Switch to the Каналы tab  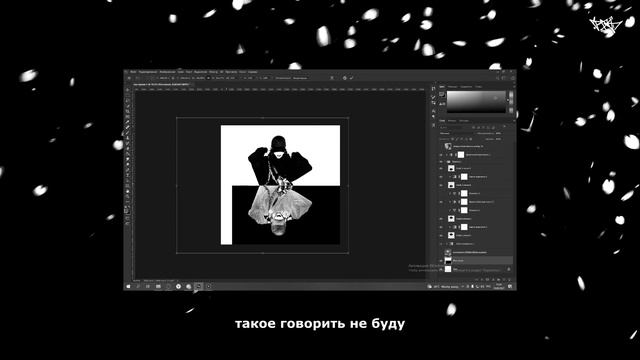[452, 121]
